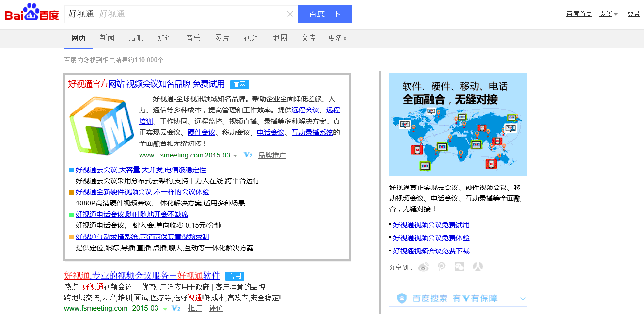Click the Baidu logo

pos(32,13)
